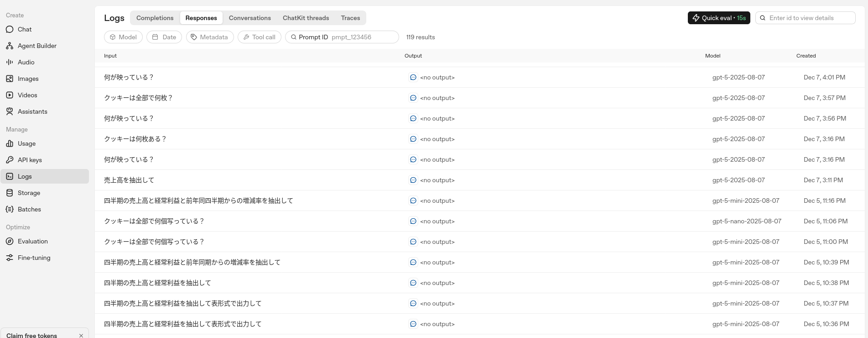
Task: Dismiss the Claim free tokens banner
Action: click(x=81, y=335)
